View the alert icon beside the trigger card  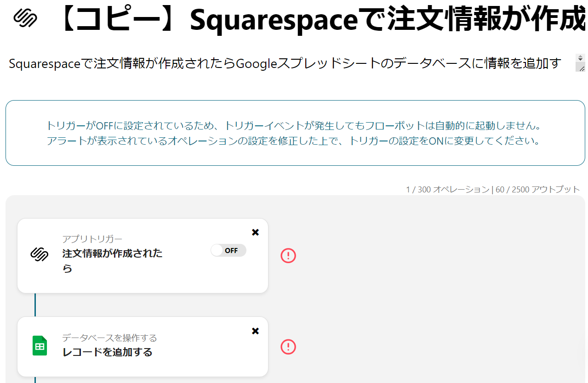click(288, 255)
